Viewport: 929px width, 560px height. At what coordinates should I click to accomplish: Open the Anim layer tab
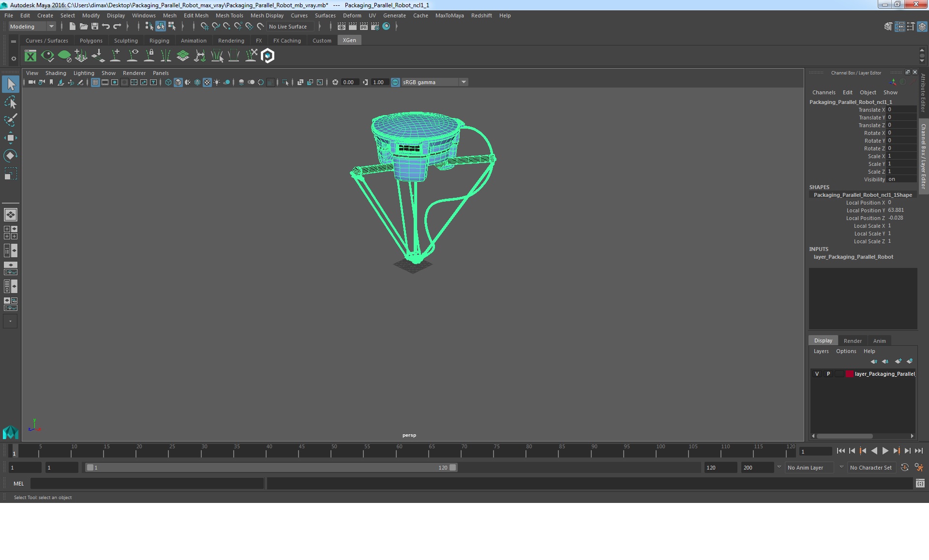(879, 341)
